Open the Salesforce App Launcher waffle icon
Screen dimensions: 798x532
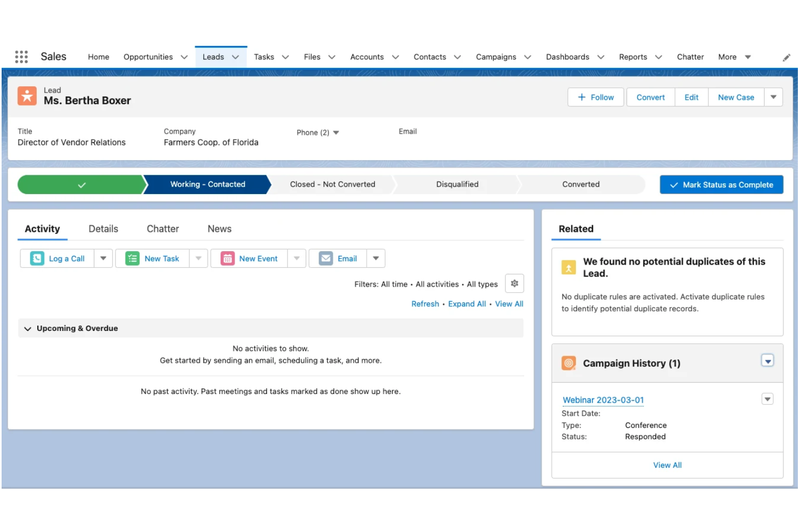(21, 56)
